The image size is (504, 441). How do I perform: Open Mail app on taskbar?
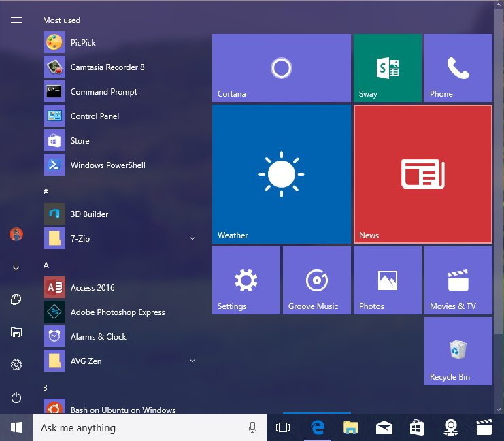[384, 427]
